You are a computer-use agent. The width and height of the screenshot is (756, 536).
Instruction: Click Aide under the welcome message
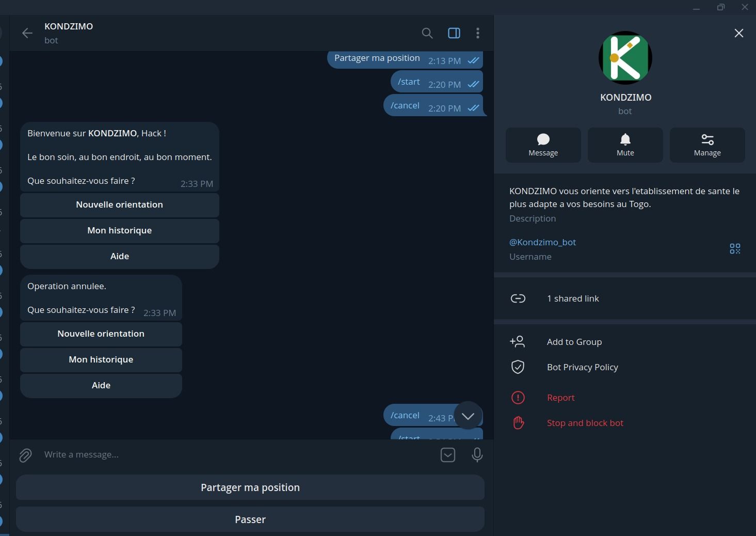120,257
